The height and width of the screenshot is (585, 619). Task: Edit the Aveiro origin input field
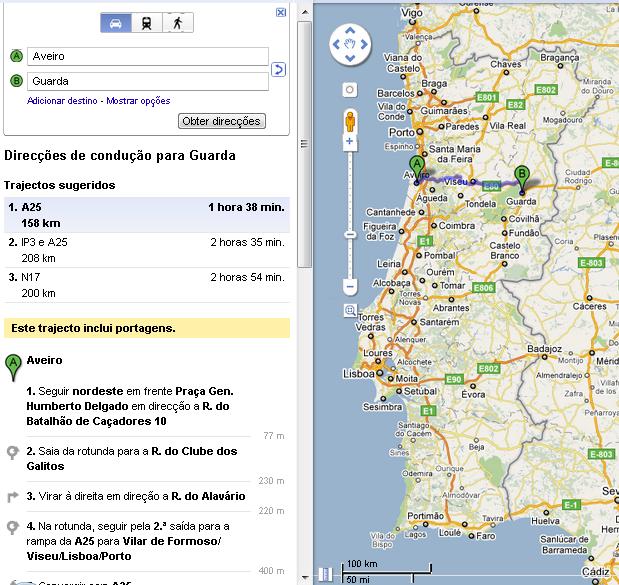(148, 56)
